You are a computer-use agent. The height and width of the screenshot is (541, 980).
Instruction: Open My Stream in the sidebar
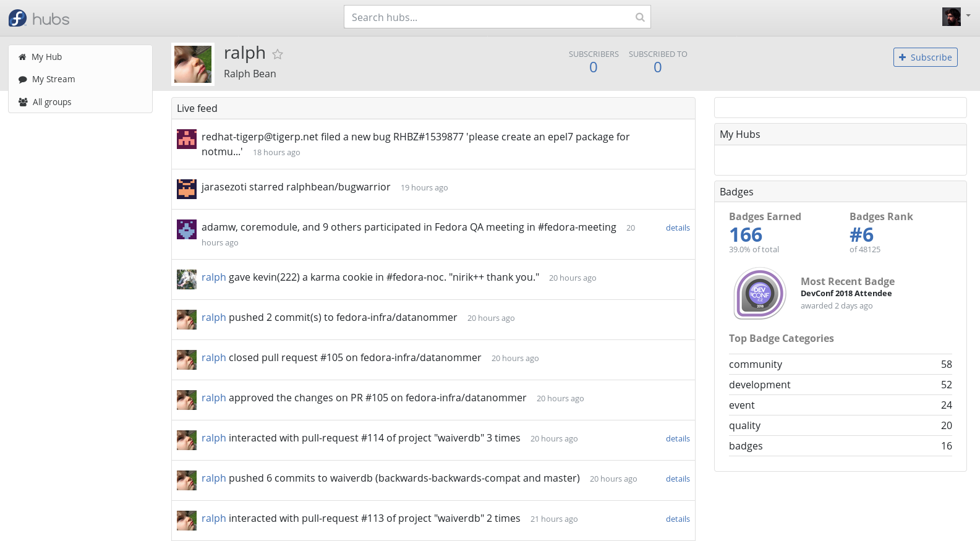80,79
